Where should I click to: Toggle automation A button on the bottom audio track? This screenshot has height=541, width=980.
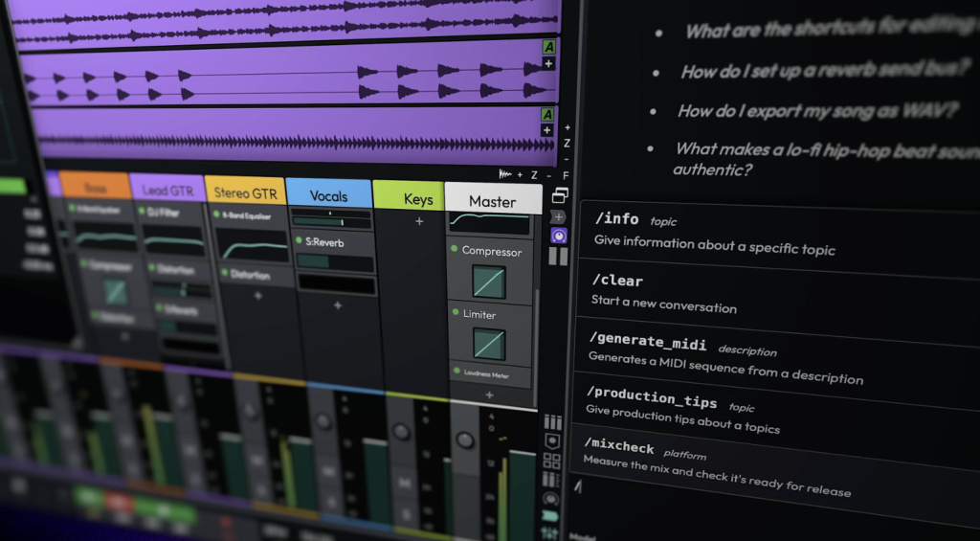pyautogui.click(x=547, y=115)
